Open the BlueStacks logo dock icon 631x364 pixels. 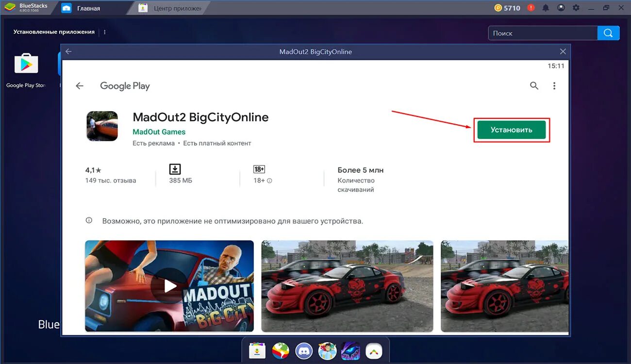coord(373,350)
